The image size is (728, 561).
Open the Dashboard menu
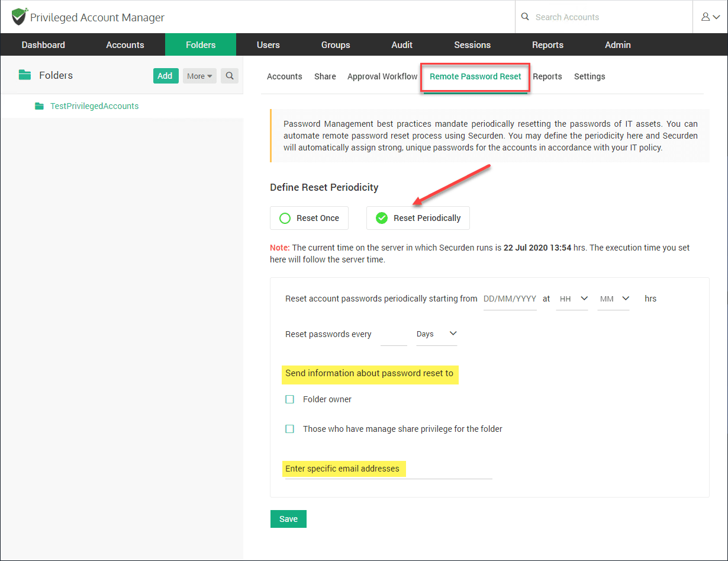coord(43,45)
